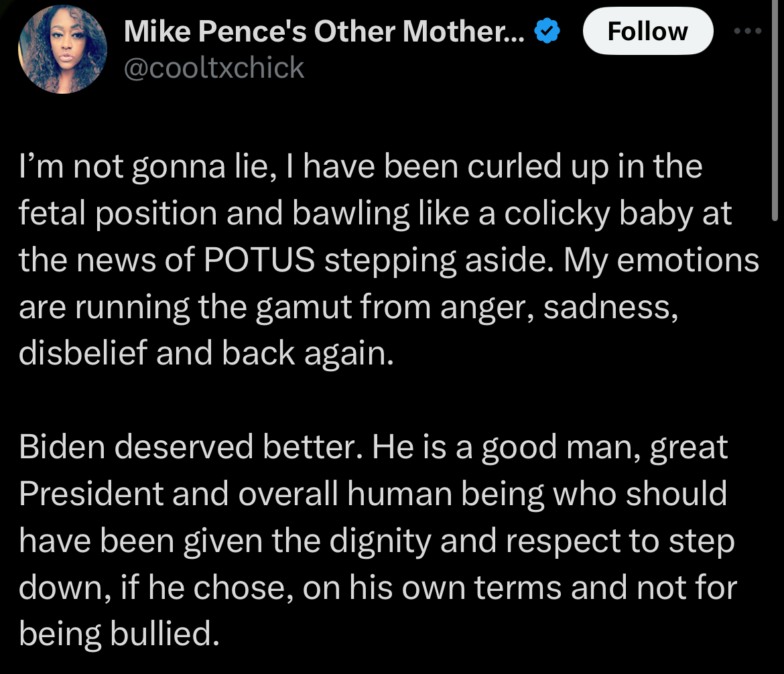Click the blue verified checkmark badge

click(547, 31)
